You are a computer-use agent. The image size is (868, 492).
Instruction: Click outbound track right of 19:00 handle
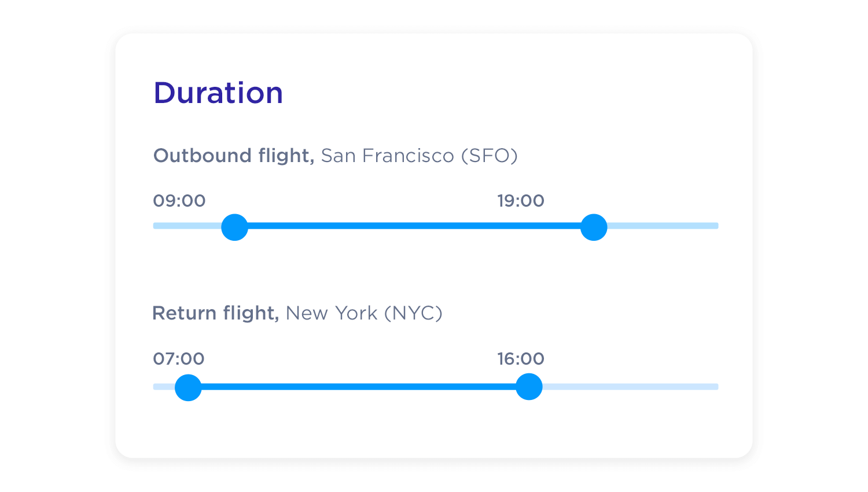663,226
